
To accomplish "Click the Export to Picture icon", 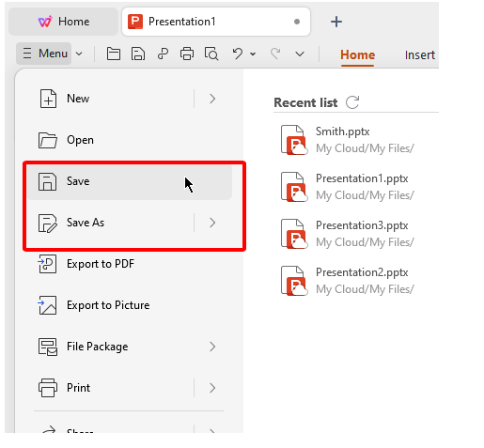I will coord(47,305).
